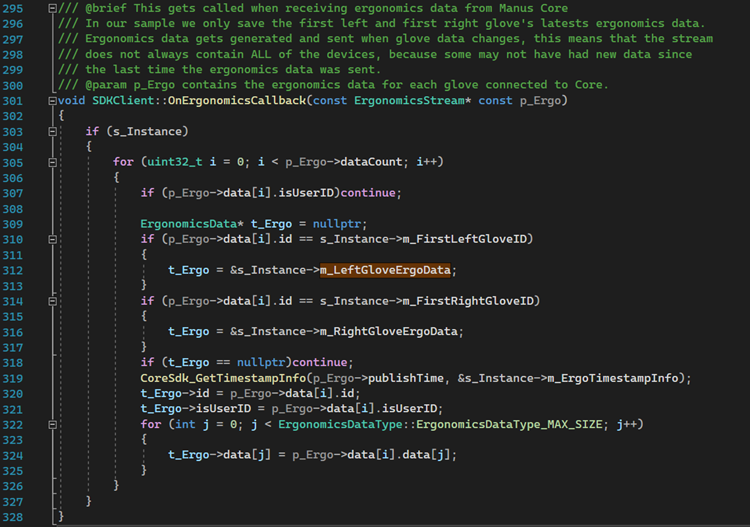Collapse the if (s_Instance) block fold marker
Screen dimensions: 750x527
tap(53, 132)
